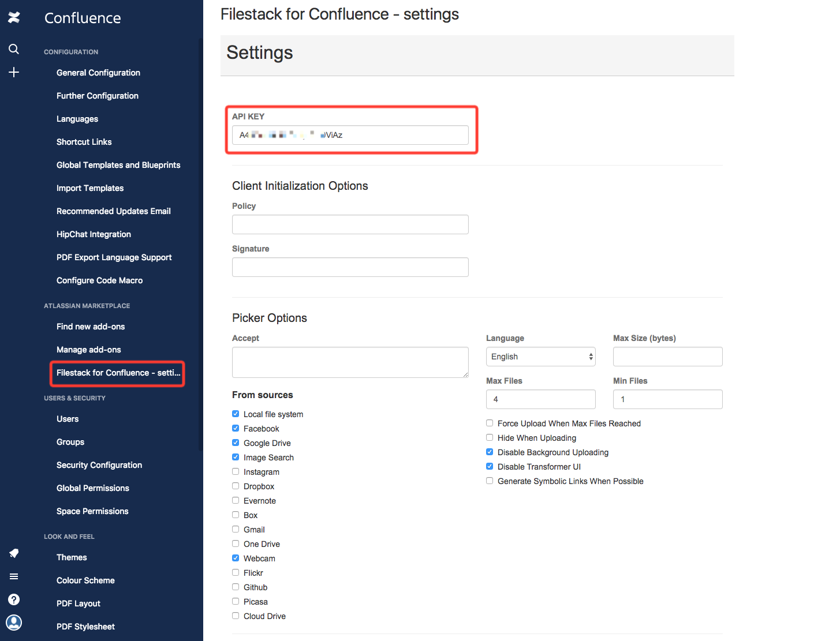This screenshot has height=641, width=840.
Task: Open Global Templates and Blueprints
Action: [118, 165]
